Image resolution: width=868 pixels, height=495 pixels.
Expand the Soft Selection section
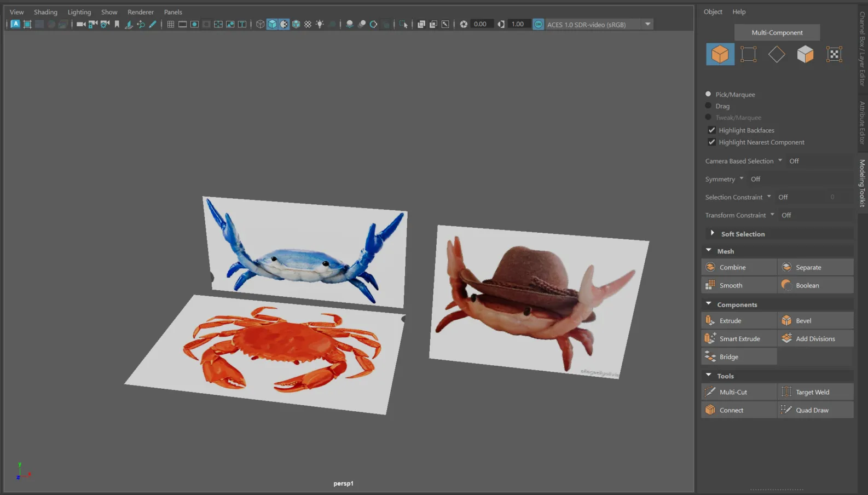[712, 233]
